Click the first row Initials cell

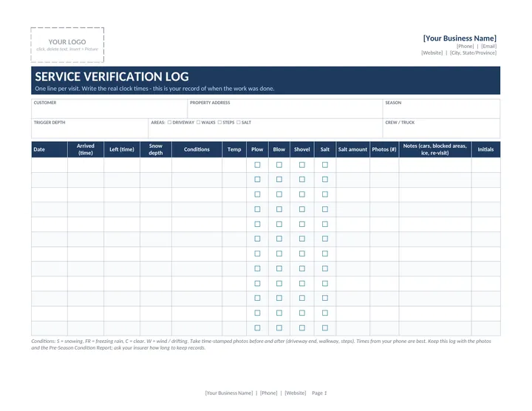(485, 165)
